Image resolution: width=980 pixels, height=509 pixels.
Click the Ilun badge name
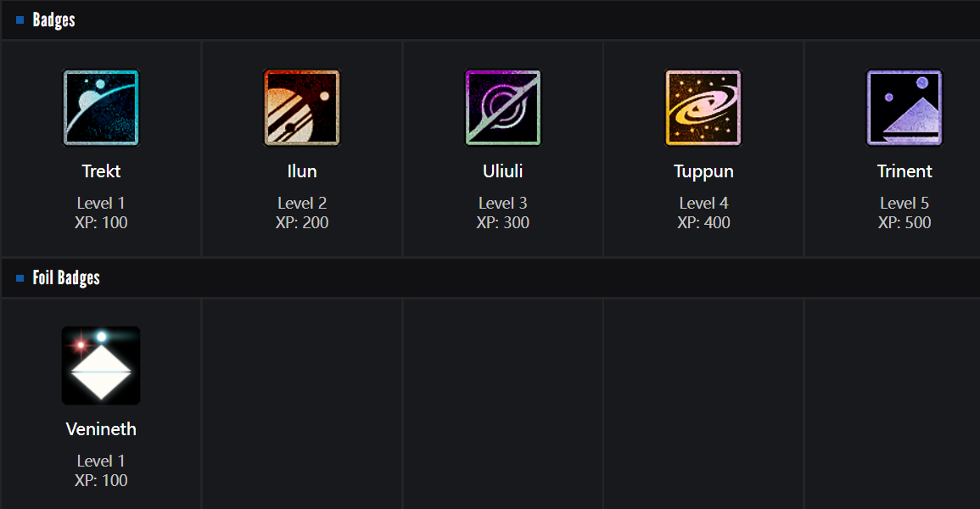(x=302, y=171)
